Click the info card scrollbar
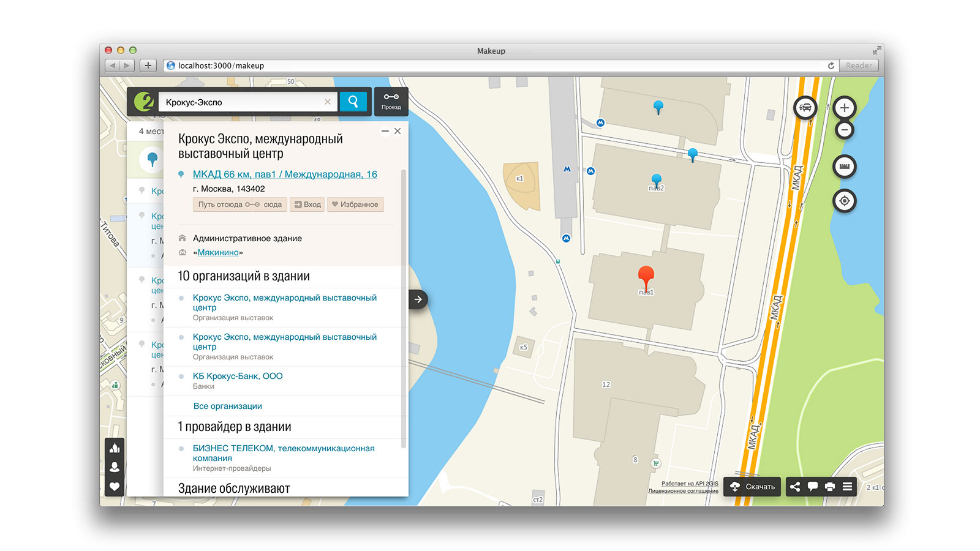980x551 pixels. point(404,309)
